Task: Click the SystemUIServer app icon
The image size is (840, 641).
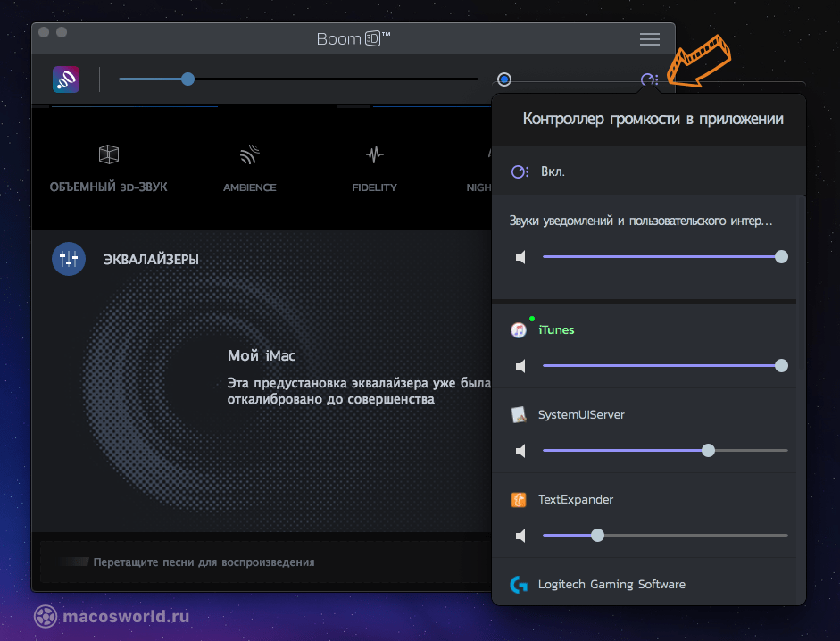Action: coord(519,414)
